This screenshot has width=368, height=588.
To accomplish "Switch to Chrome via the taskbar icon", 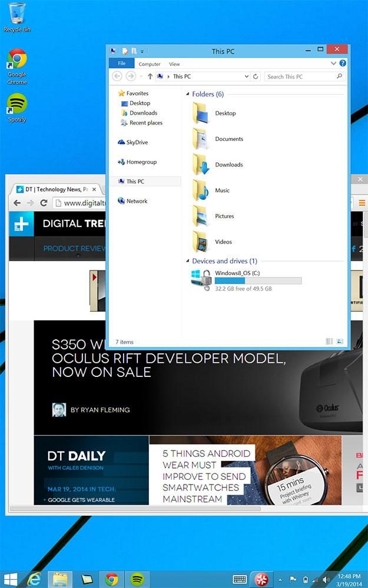I will (x=111, y=579).
